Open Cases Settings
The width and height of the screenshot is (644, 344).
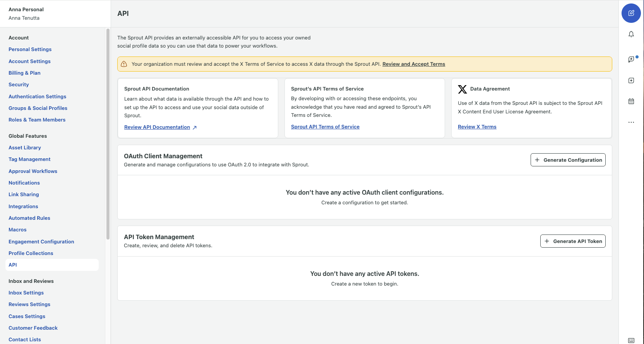[27, 317]
